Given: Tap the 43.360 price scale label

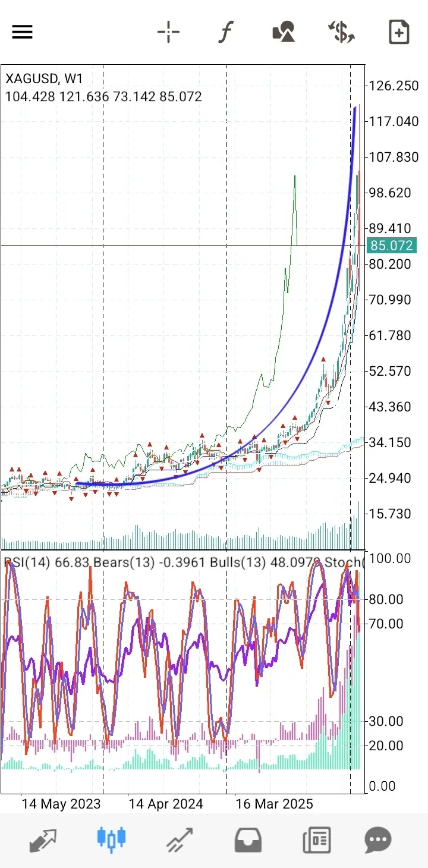Looking at the screenshot, I should coord(390,407).
